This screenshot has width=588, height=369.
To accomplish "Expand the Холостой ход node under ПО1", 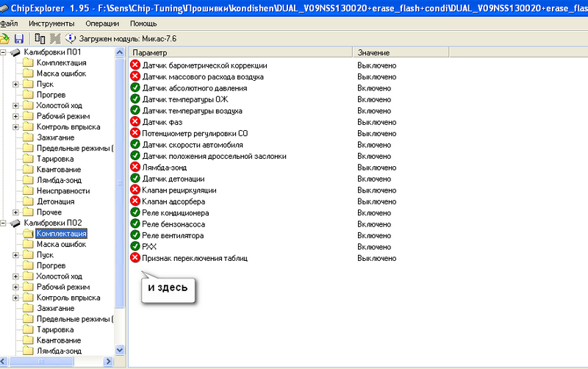I will coord(16,106).
